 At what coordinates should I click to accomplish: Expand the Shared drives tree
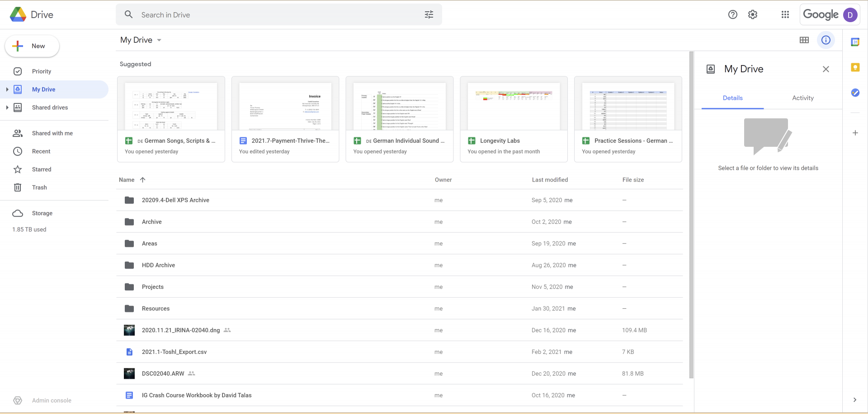[x=7, y=108]
